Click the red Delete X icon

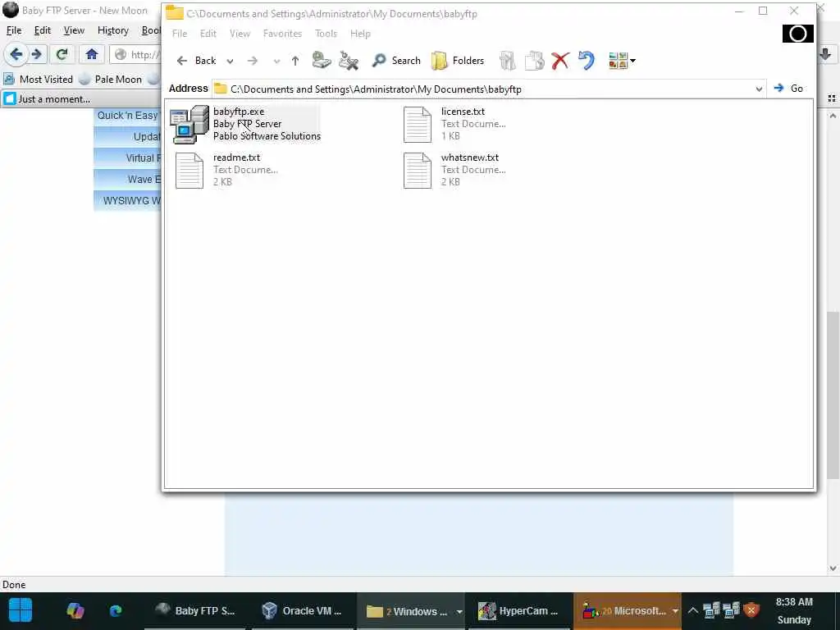559,61
